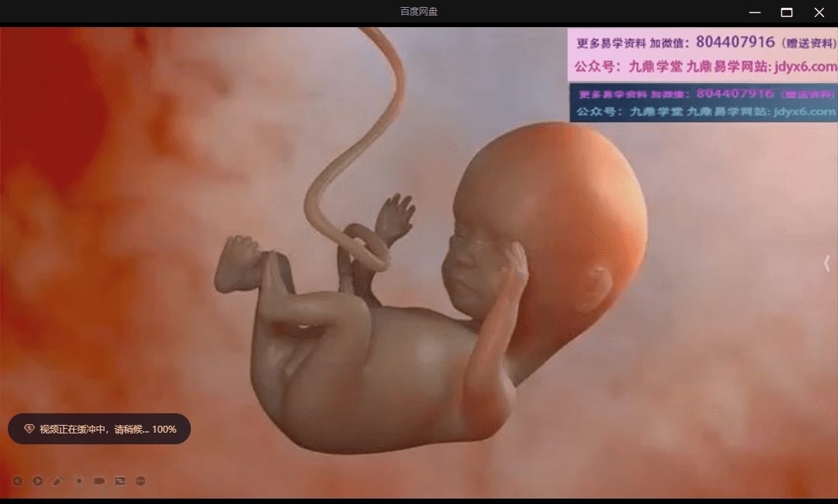Image resolution: width=838 pixels, height=504 pixels.
Task: Close the 百度网盘 video window
Action: (819, 12)
